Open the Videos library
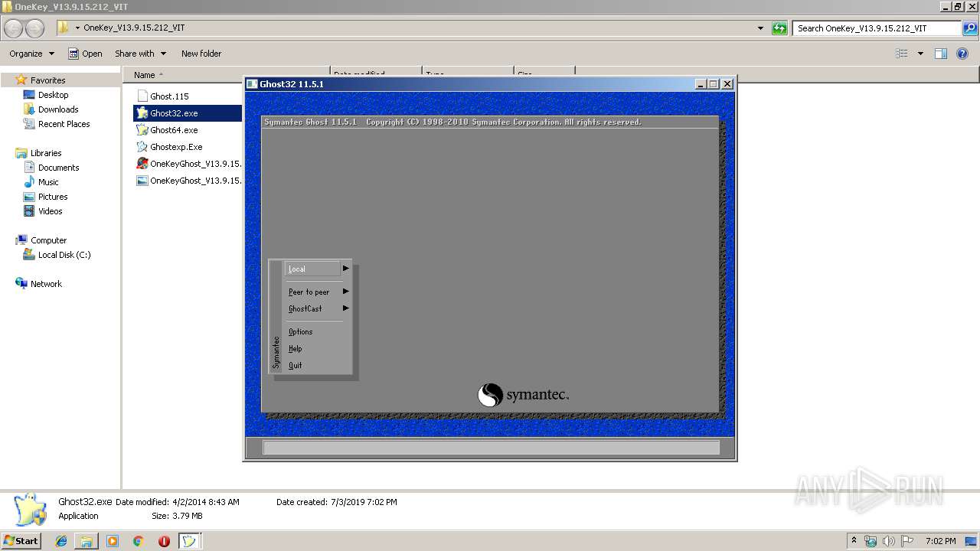Screen dimensions: 980x551 click(x=50, y=211)
